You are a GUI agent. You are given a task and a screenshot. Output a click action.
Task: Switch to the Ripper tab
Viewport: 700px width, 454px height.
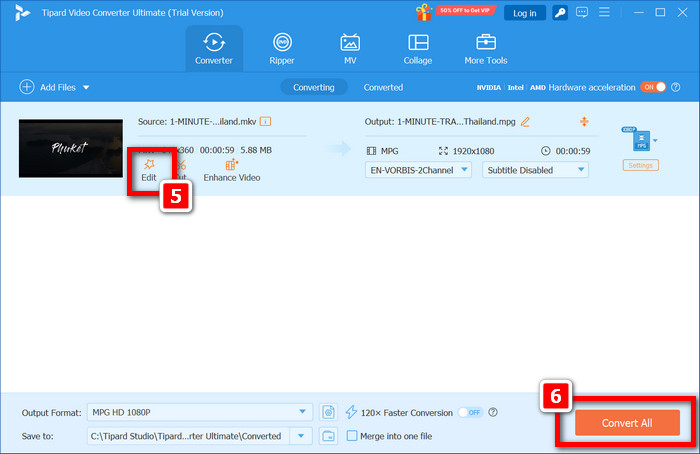[282, 49]
